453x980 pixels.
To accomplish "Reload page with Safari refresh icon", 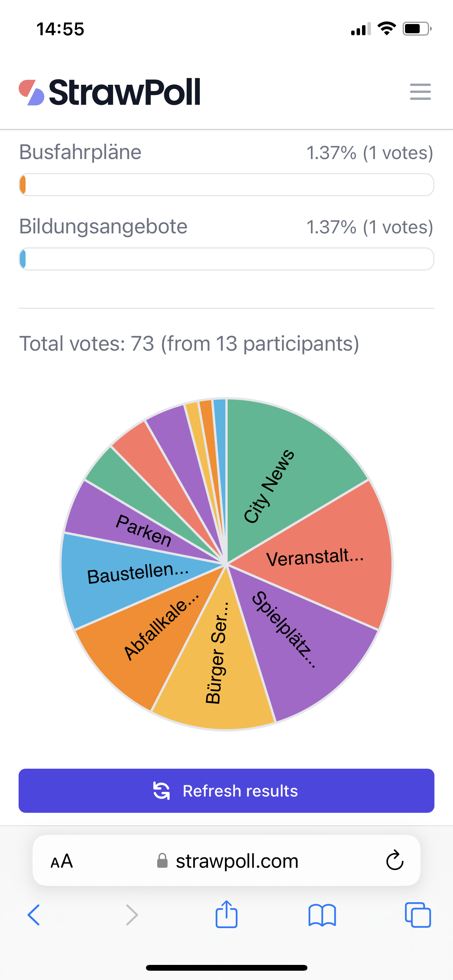I will point(395,860).
